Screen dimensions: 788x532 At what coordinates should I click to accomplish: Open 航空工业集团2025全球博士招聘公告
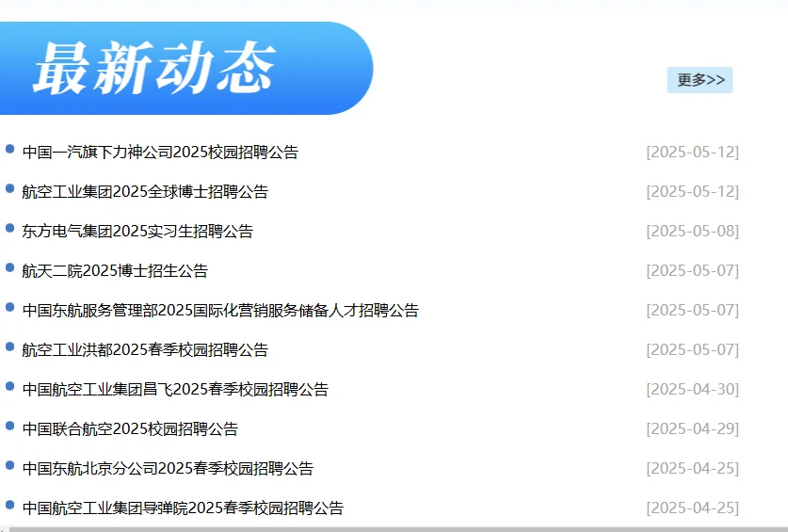pyautogui.click(x=145, y=191)
